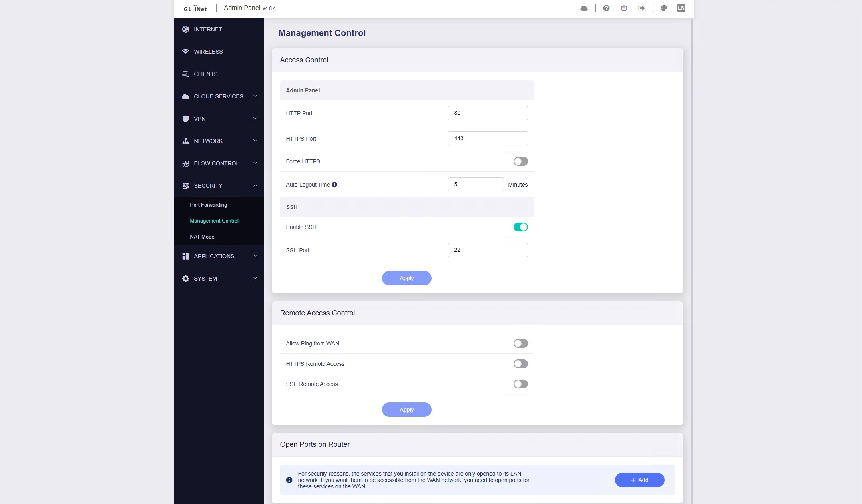Expand the VPN sidebar menu
Screen dimensions: 862x504
[x=219, y=119]
